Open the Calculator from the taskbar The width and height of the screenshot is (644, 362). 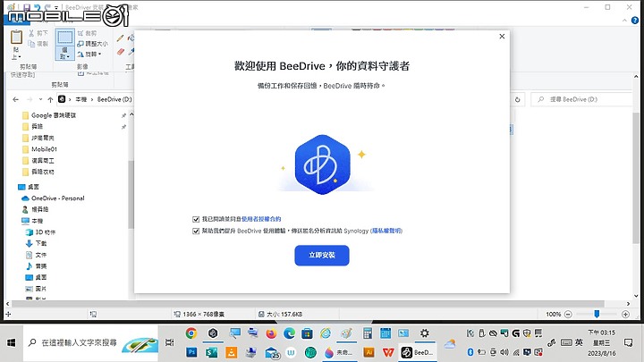(368, 333)
